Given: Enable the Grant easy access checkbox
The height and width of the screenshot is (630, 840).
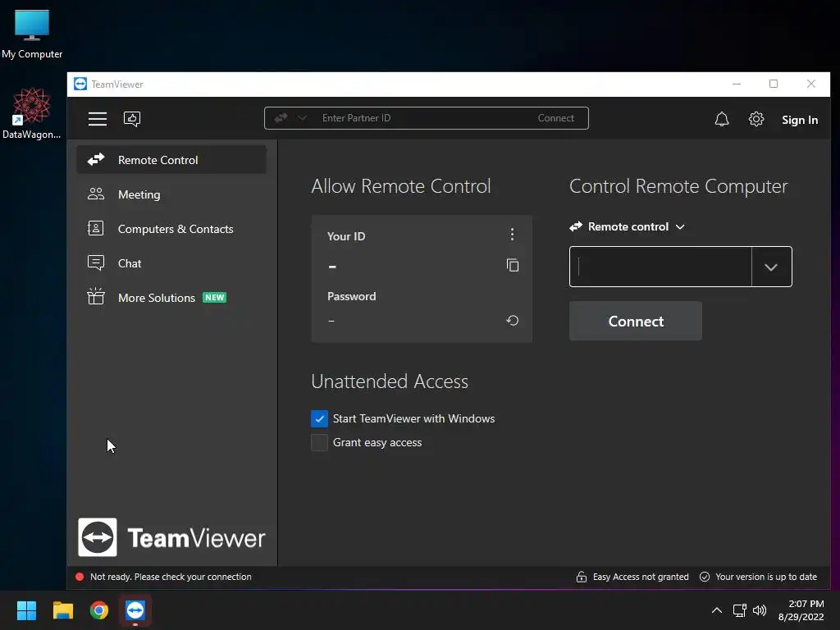Looking at the screenshot, I should pyautogui.click(x=319, y=442).
